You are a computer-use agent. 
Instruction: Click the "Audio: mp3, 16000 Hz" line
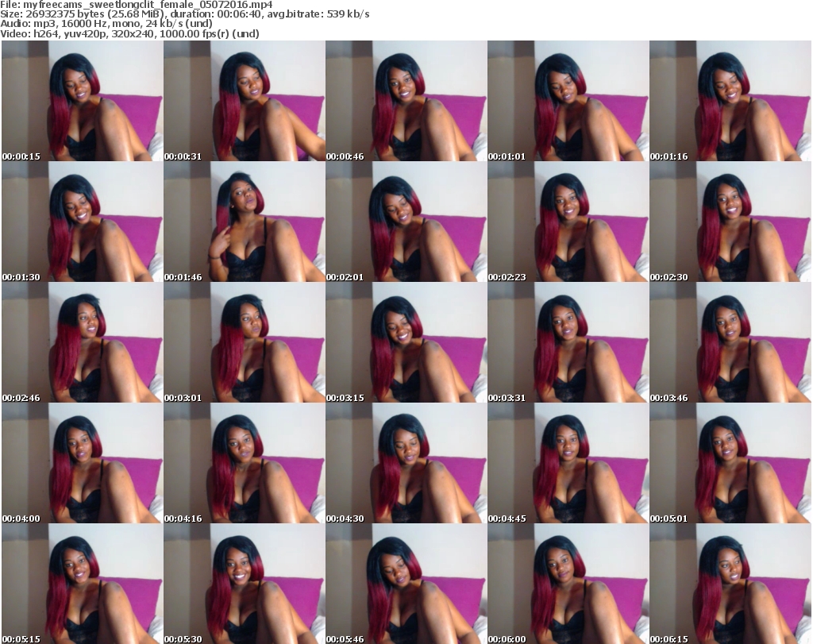pos(106,24)
